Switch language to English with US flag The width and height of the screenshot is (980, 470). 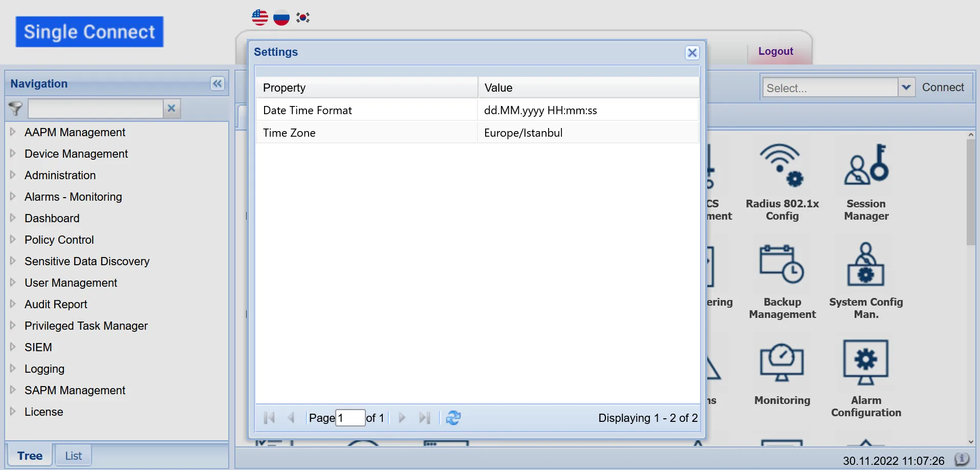[260, 17]
